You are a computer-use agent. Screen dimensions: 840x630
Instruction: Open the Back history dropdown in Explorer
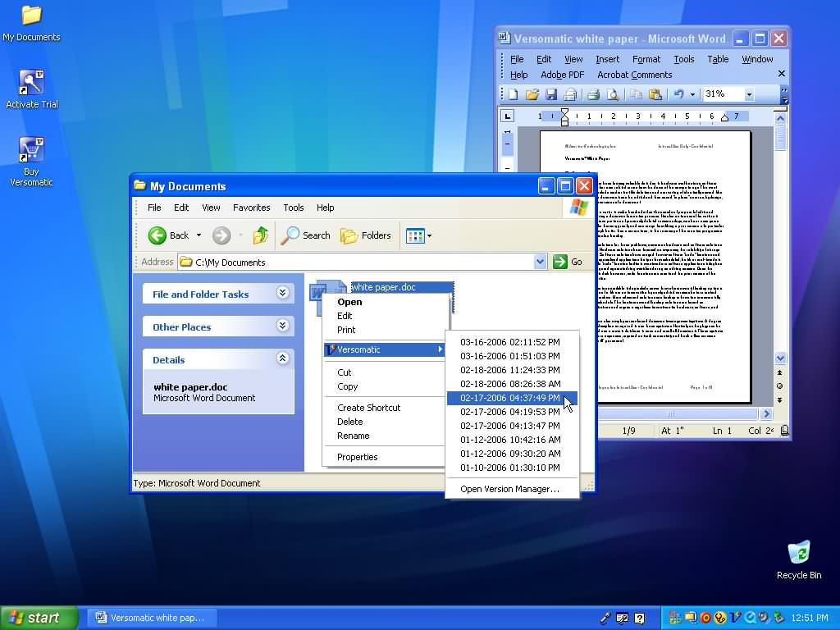click(199, 235)
